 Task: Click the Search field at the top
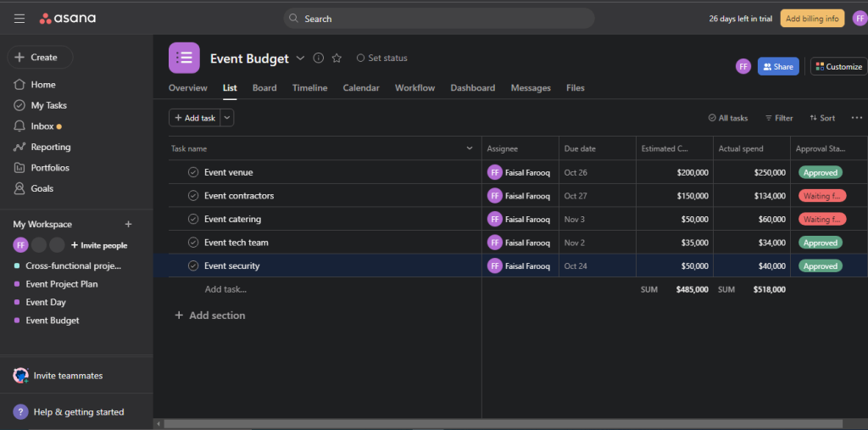pyautogui.click(x=439, y=19)
